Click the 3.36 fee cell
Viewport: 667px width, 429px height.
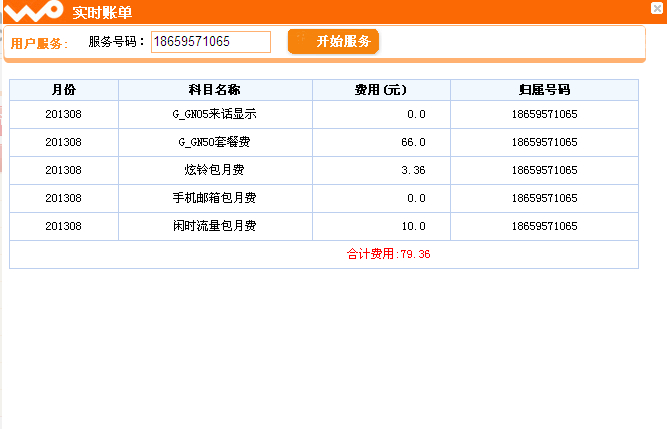381,170
